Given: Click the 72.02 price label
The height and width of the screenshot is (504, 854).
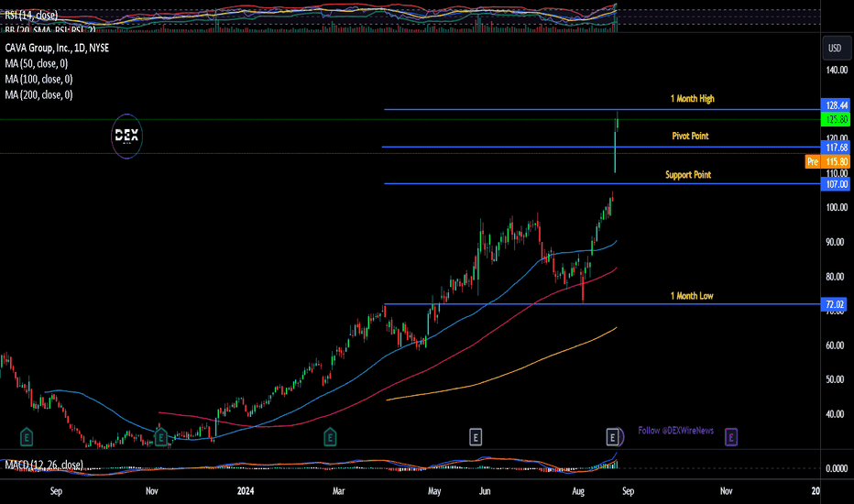Looking at the screenshot, I should [x=834, y=304].
